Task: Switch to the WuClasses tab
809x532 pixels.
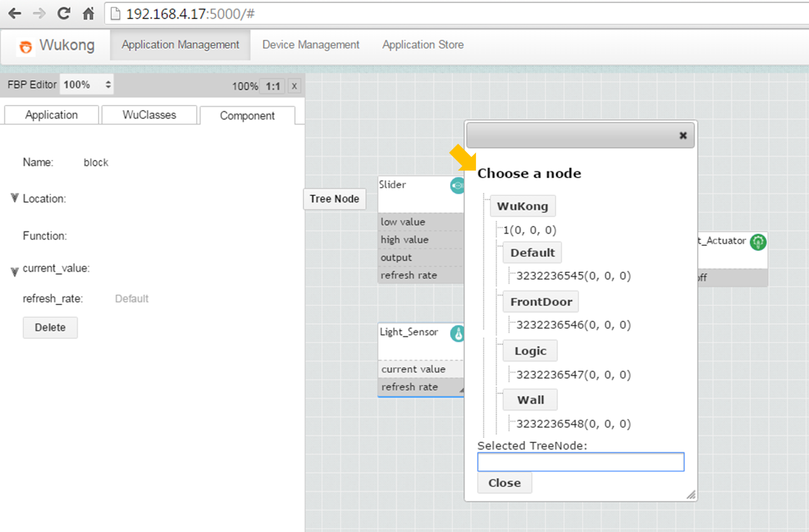Action: click(x=150, y=115)
